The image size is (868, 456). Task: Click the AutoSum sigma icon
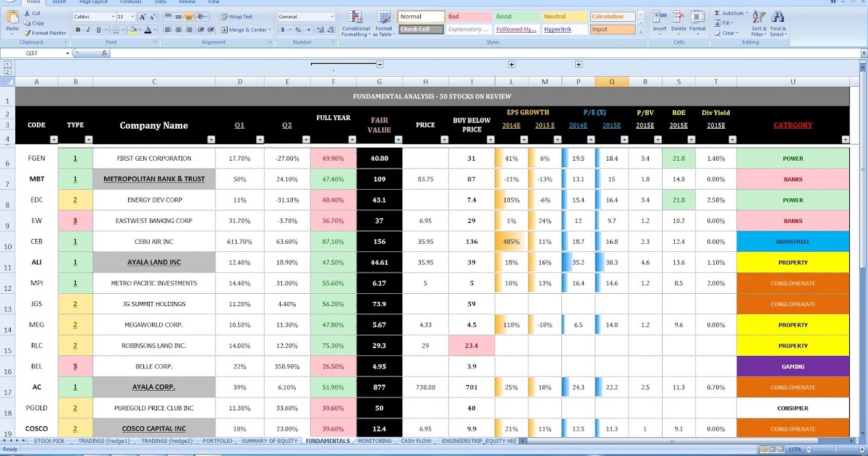point(717,13)
